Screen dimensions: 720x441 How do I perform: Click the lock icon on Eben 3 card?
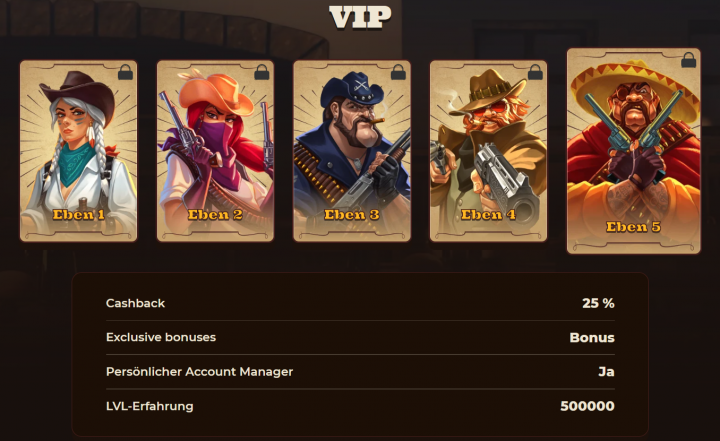click(x=398, y=72)
